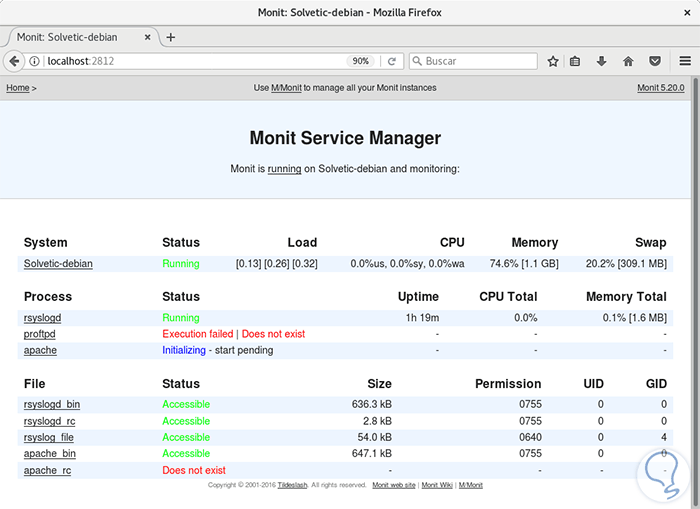Go to Firefox home page icon
The width and height of the screenshot is (700, 509).
coord(628,61)
